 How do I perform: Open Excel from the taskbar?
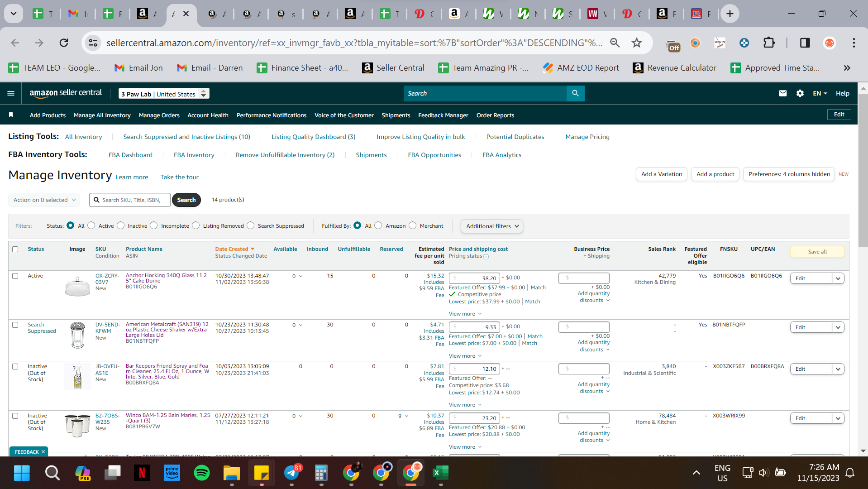tap(440, 473)
